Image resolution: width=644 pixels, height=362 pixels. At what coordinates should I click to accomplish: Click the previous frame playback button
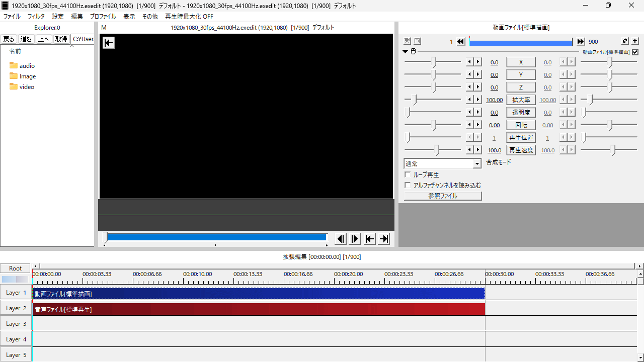341,239
